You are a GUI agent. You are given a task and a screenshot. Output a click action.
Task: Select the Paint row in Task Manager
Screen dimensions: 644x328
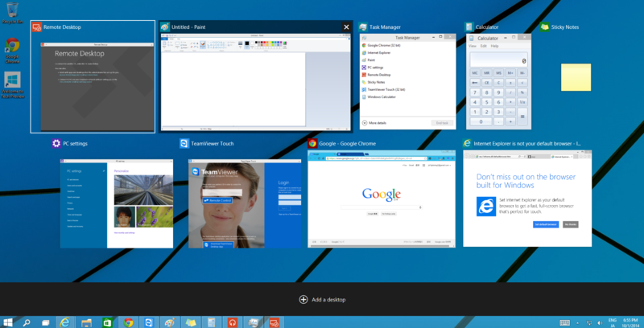[407, 59]
